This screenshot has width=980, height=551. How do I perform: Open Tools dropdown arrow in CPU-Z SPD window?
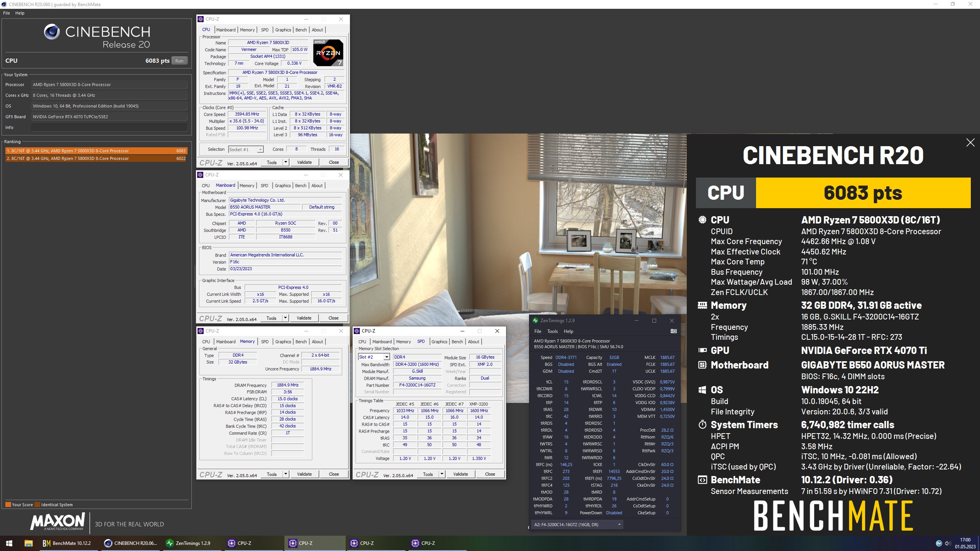point(441,474)
